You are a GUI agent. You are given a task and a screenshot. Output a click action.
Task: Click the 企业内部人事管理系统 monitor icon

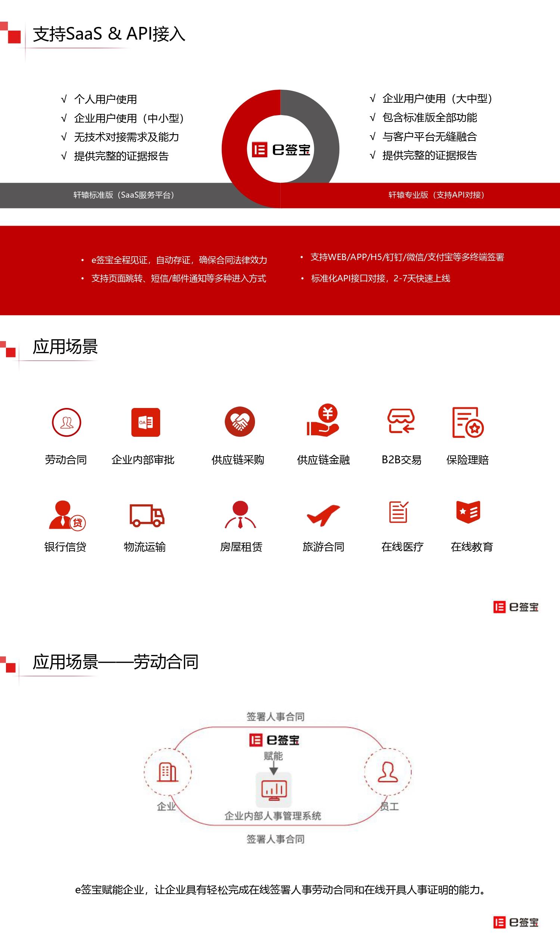[x=274, y=790]
